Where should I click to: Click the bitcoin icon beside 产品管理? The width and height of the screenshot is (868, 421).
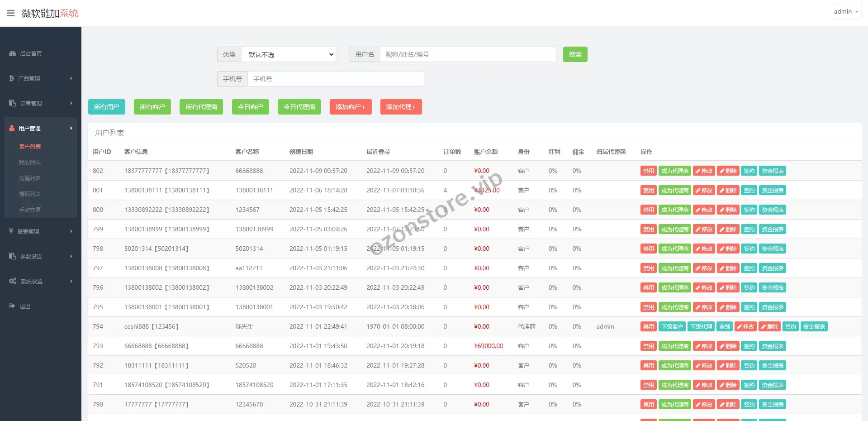click(x=12, y=78)
